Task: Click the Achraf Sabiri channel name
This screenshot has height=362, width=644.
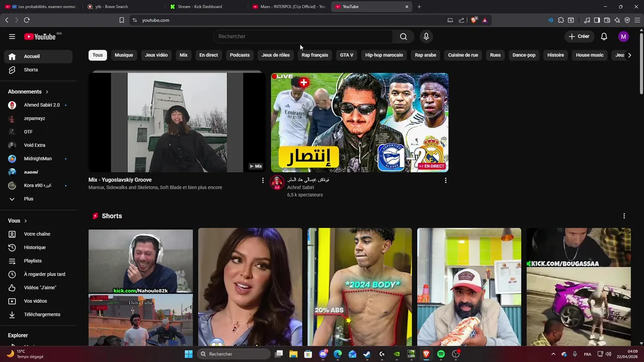Action: coord(300,188)
